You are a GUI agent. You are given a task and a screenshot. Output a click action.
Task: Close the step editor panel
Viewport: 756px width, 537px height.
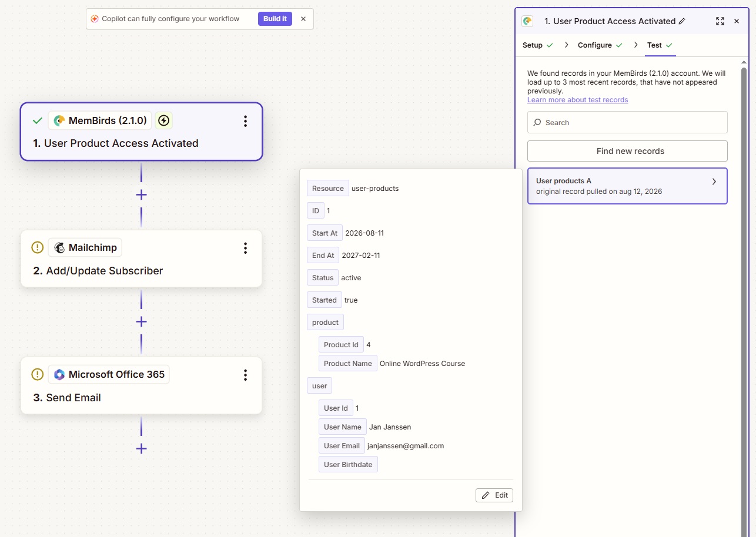(x=737, y=21)
